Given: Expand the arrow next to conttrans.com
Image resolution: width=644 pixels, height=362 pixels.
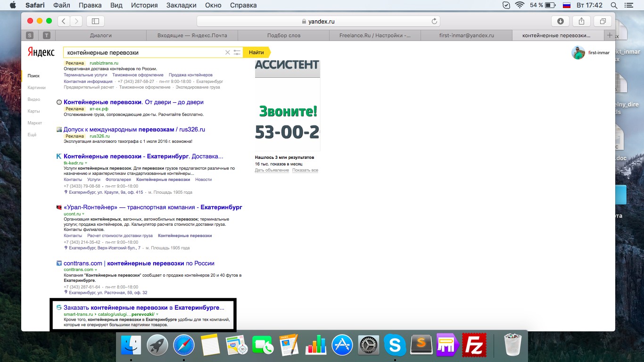Looking at the screenshot, I should [96, 270].
